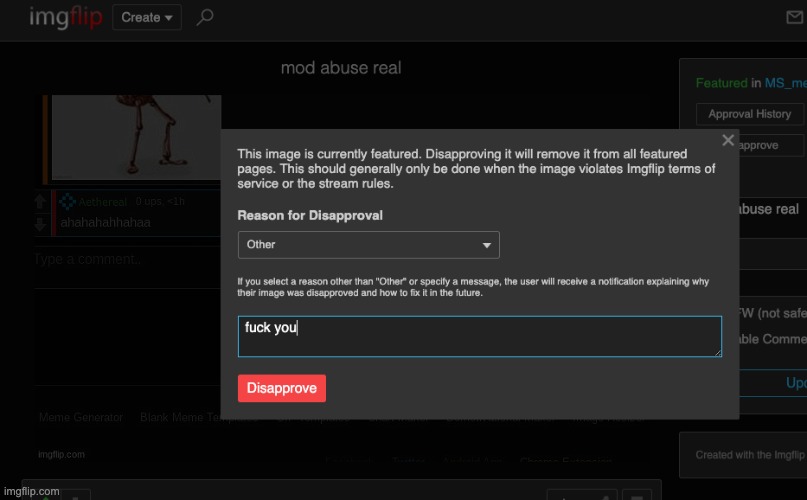
Task: Open the mail inbox icon
Action: (795, 17)
